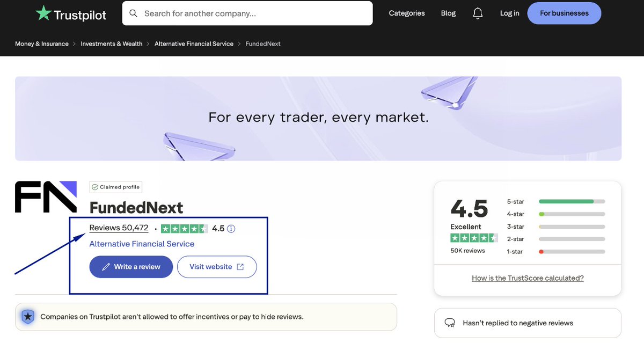
Task: Click the incentives policy notice text
Action: (x=172, y=317)
